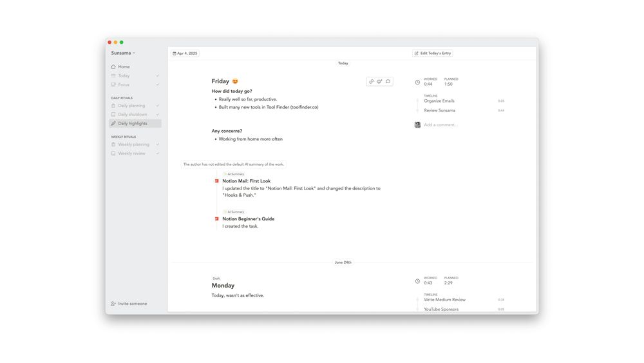Image resolution: width=644 pixels, height=363 pixels.
Task: Click the user avatar beside comment field
Action: (x=417, y=125)
